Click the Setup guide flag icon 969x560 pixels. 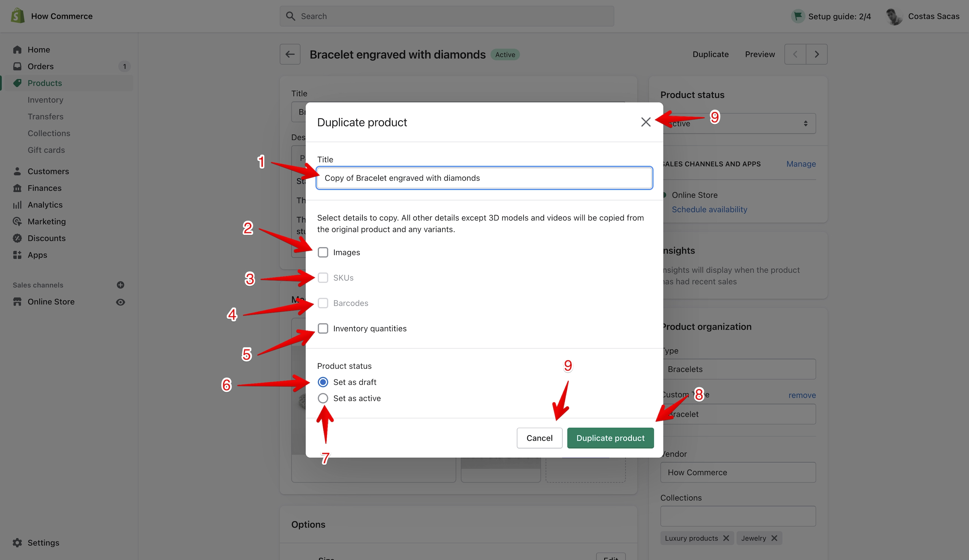point(798,16)
